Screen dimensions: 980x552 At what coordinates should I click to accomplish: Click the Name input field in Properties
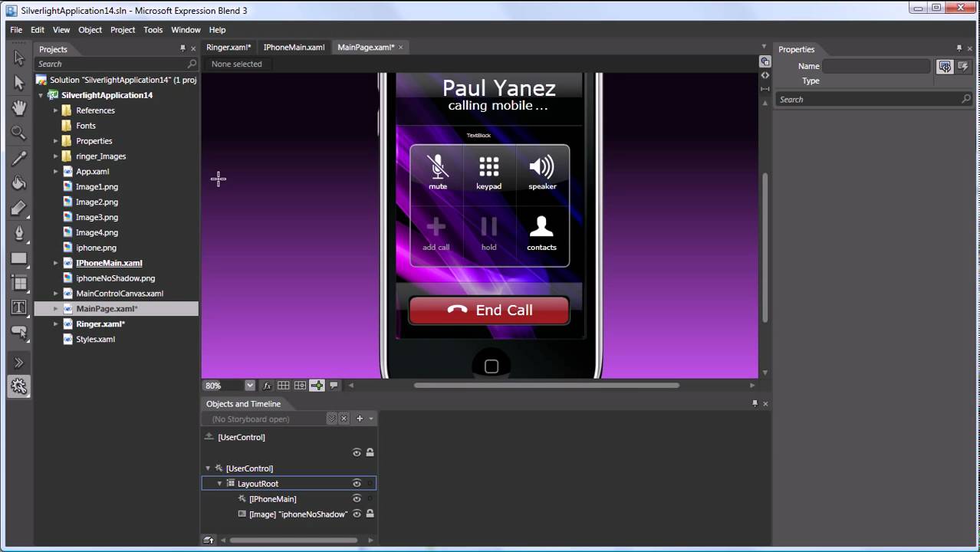tap(876, 67)
